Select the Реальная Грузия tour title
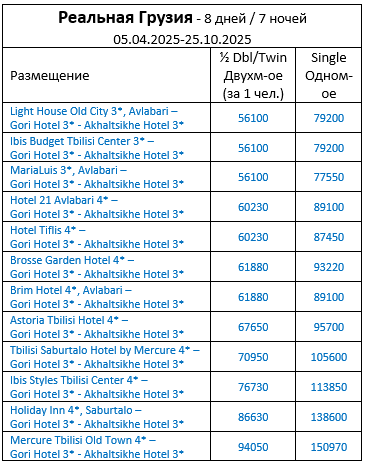Image resolution: width=366 pixels, height=464 pixels. click(125, 17)
